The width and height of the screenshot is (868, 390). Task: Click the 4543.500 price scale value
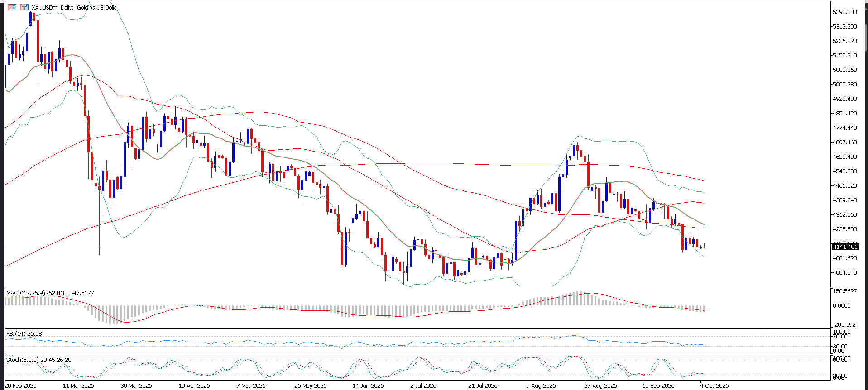(x=845, y=171)
